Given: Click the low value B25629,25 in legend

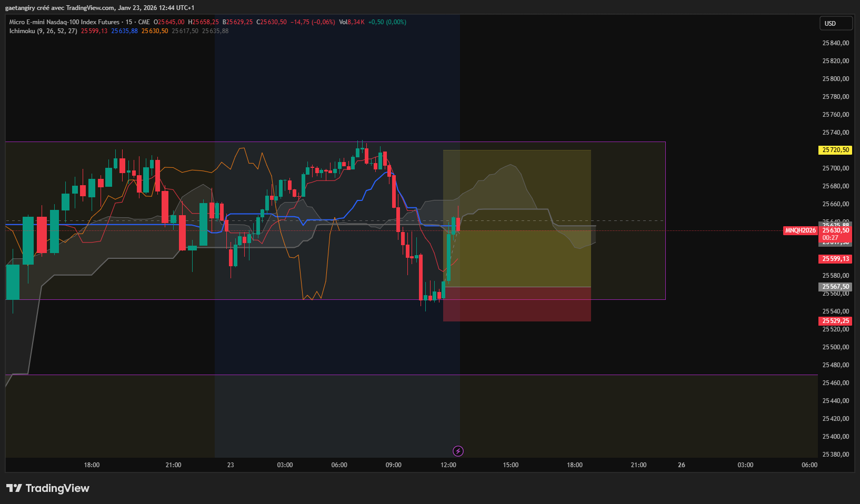Looking at the screenshot, I should [x=237, y=22].
